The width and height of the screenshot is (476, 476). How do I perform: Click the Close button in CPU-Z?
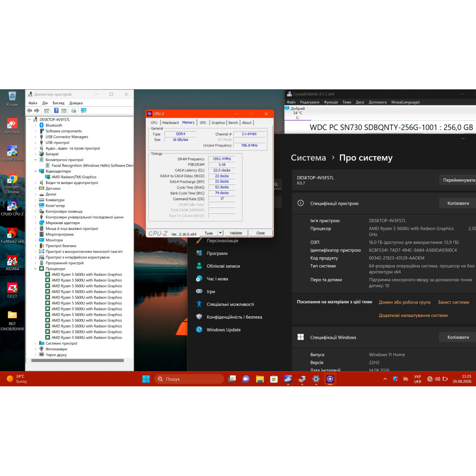(261, 233)
